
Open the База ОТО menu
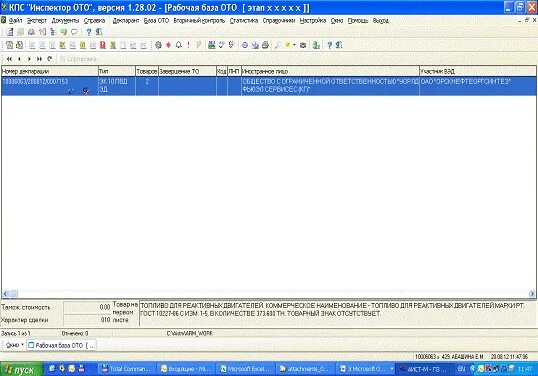(156, 21)
